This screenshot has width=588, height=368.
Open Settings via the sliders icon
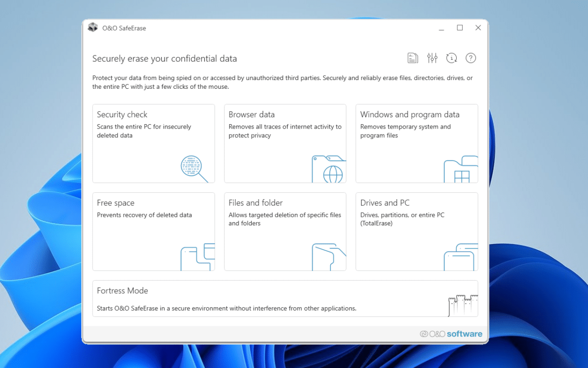[x=432, y=57]
